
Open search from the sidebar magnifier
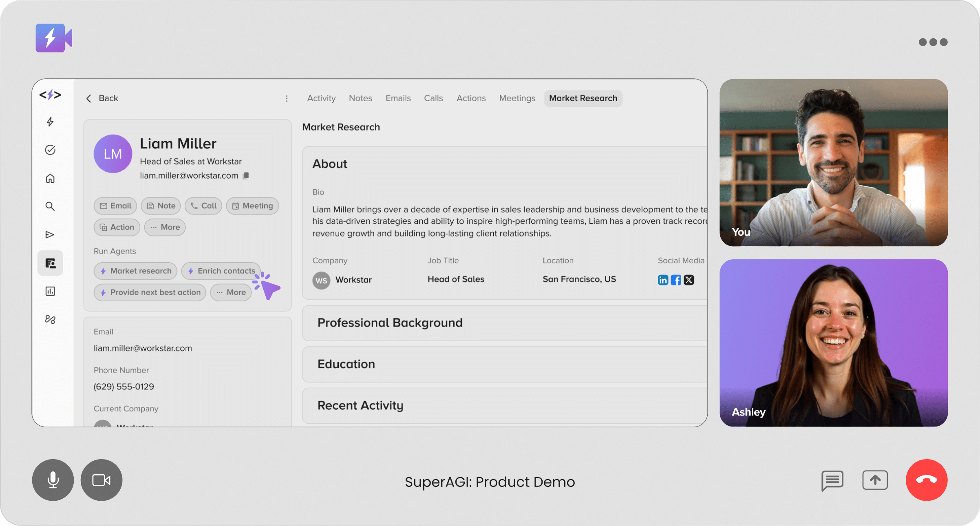[50, 206]
